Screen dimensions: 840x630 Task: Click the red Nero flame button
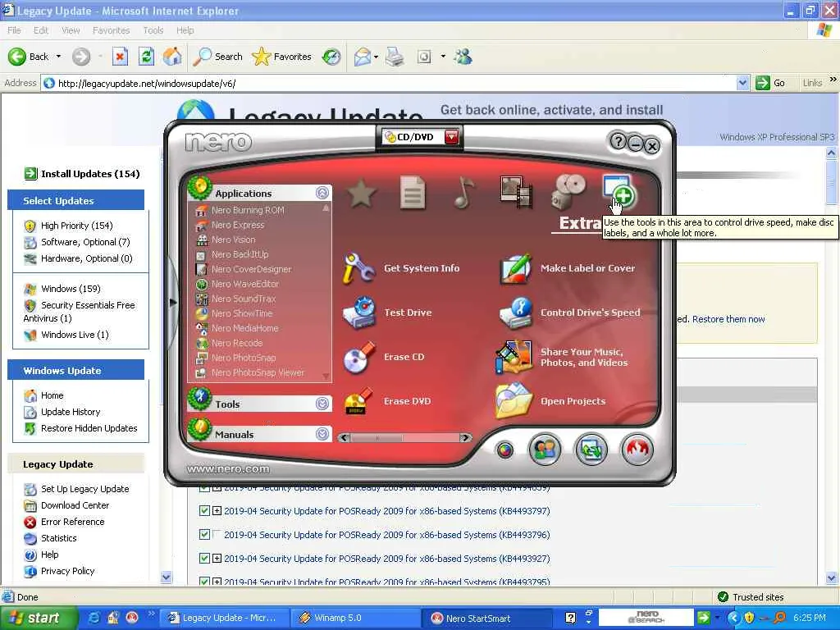(x=637, y=449)
